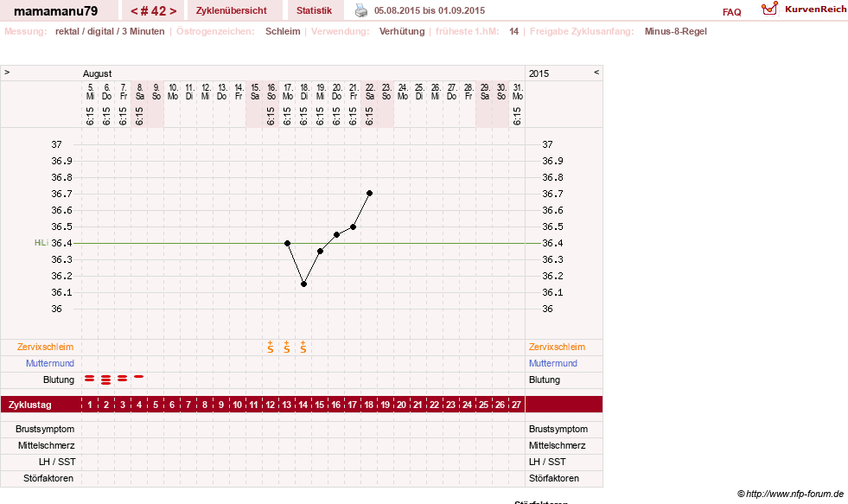Click the 'Schleim' setting value
The width and height of the screenshot is (848, 504).
(283, 31)
